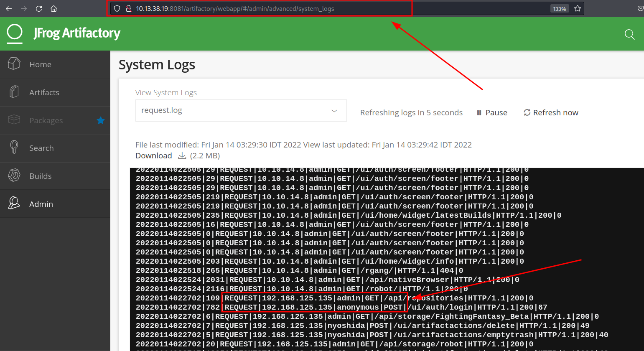Go to browser home page icon
644x351 pixels.
pos(53,8)
